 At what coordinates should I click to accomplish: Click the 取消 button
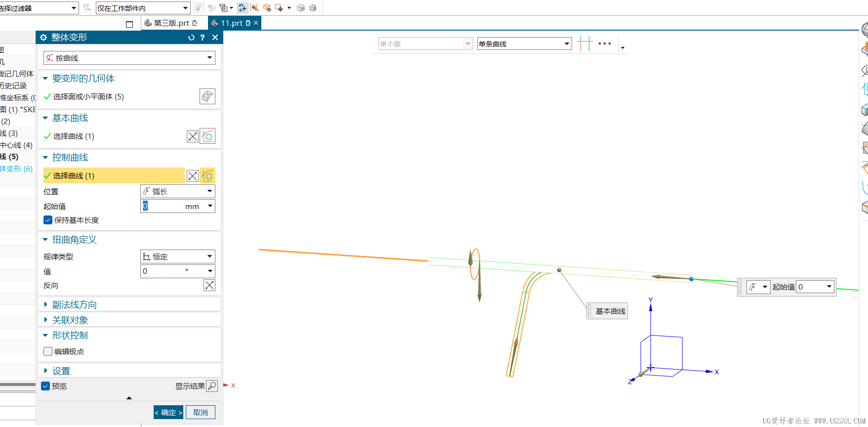(x=201, y=412)
